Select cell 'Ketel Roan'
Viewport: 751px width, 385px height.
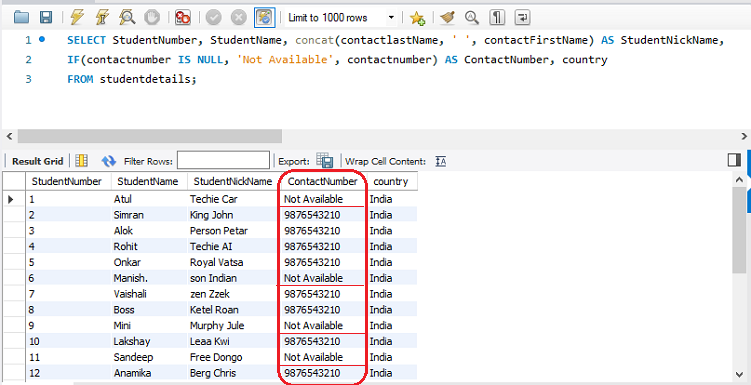pos(233,309)
